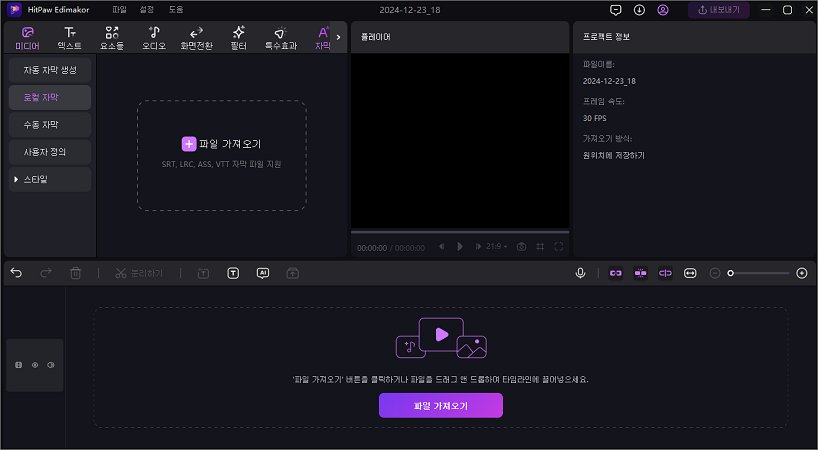
Task: Toggle the second purple snapping icon
Action: (x=641, y=273)
